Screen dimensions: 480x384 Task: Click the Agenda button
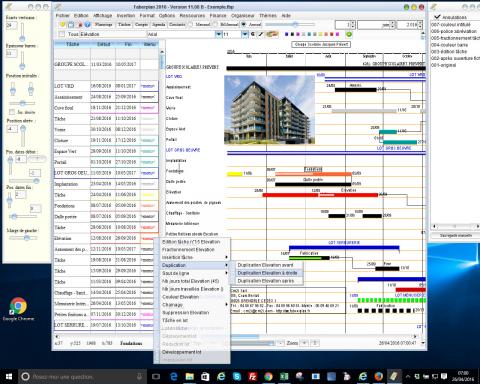point(158,24)
